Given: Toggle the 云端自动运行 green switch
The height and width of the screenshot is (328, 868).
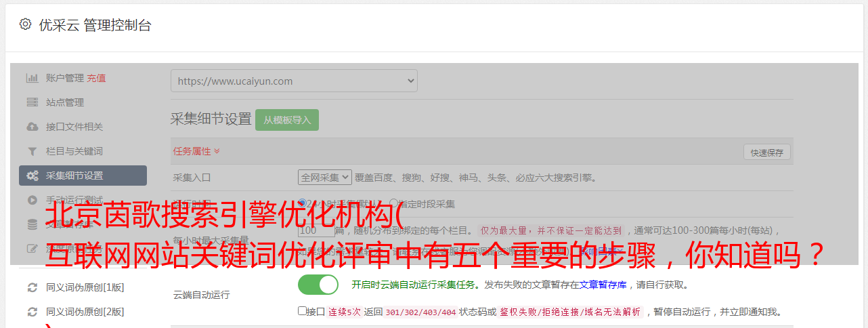Looking at the screenshot, I should (x=318, y=285).
